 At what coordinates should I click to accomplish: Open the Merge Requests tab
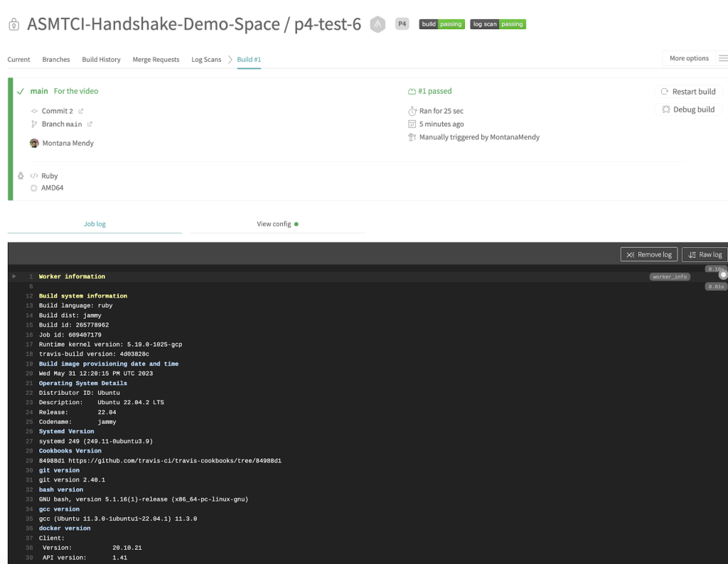click(x=156, y=60)
